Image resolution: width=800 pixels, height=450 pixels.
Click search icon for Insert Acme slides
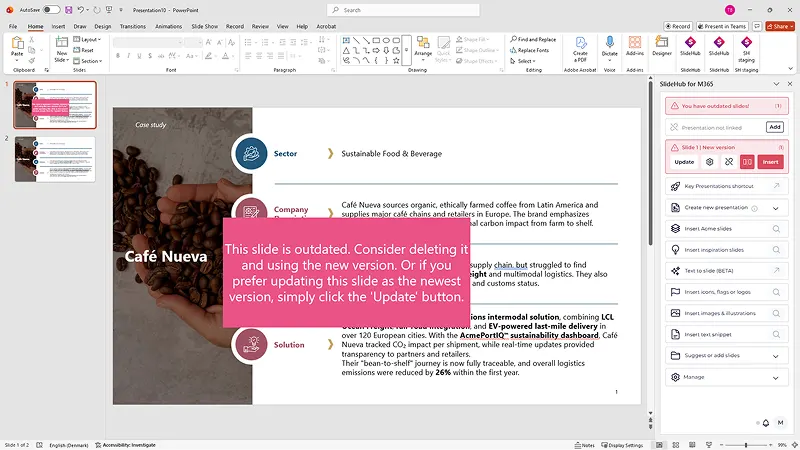[776, 229]
